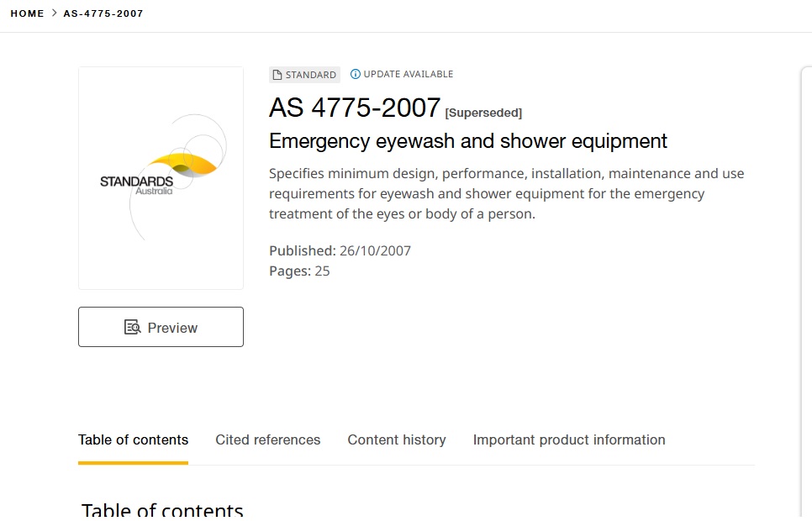Click the 'Table of contents' section heading

162,509
